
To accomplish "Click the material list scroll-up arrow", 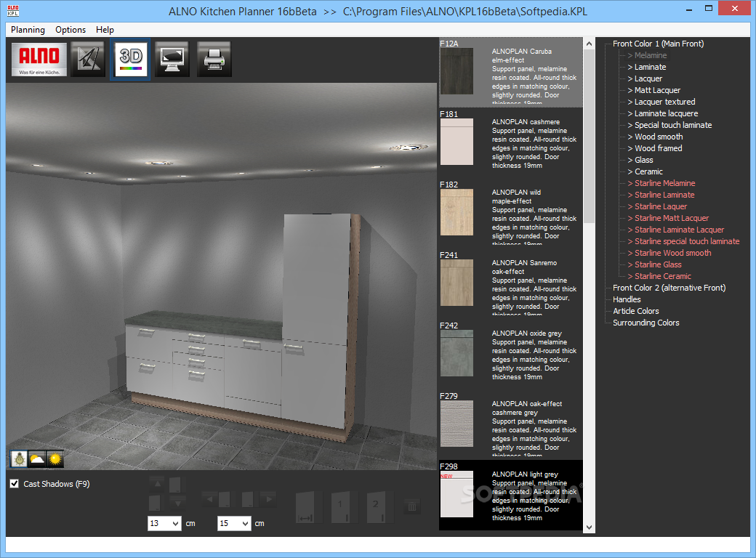I will click(589, 44).
